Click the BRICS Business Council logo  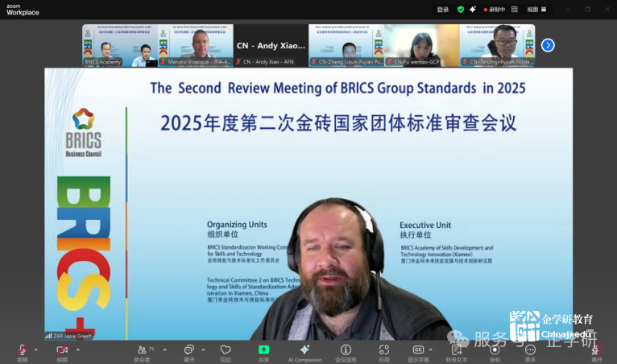point(84,133)
